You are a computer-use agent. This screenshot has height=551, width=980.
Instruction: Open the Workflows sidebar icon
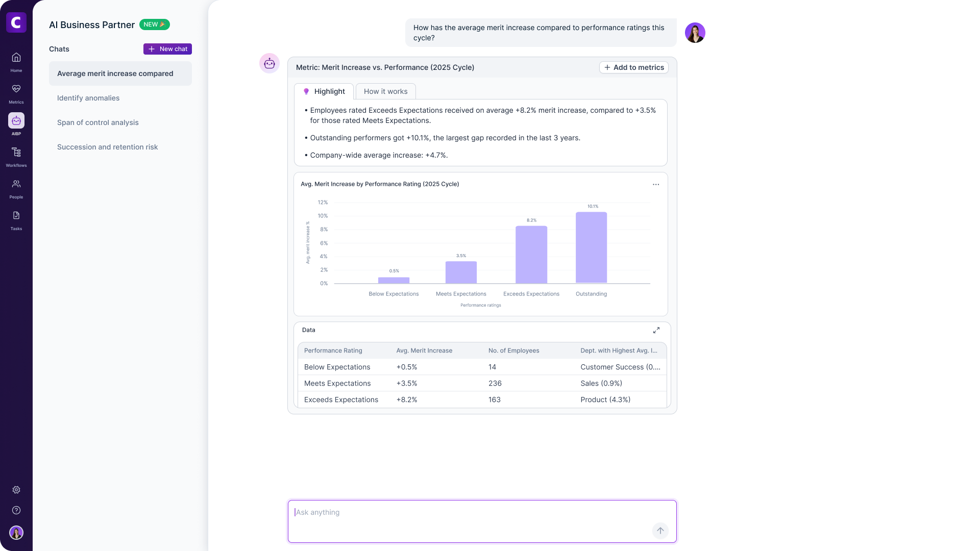pos(16,153)
